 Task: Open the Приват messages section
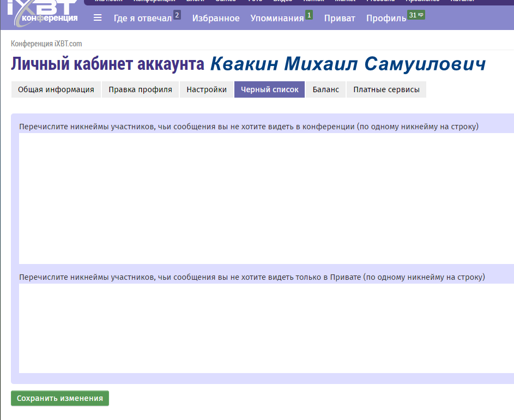340,19
